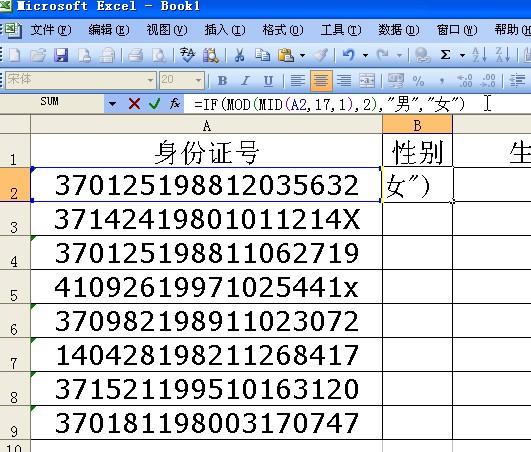531x452 pixels.
Task: Toggle Align Right
Action: pos(344,81)
